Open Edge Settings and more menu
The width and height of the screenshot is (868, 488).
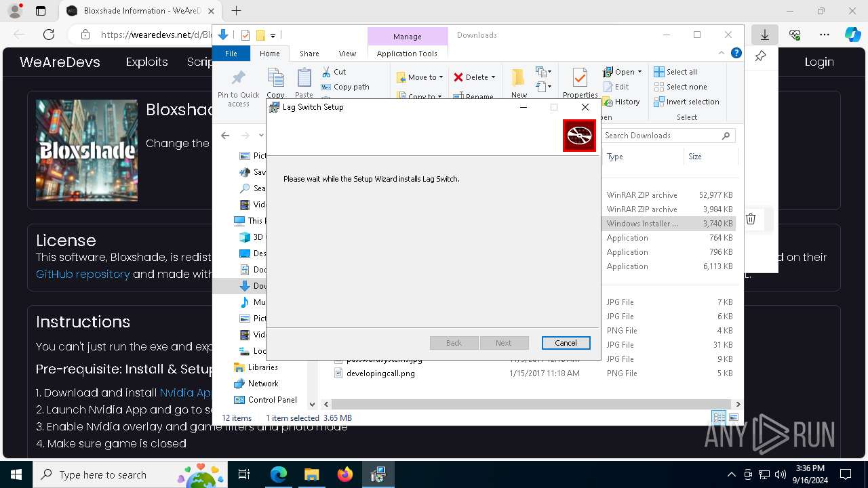[825, 35]
